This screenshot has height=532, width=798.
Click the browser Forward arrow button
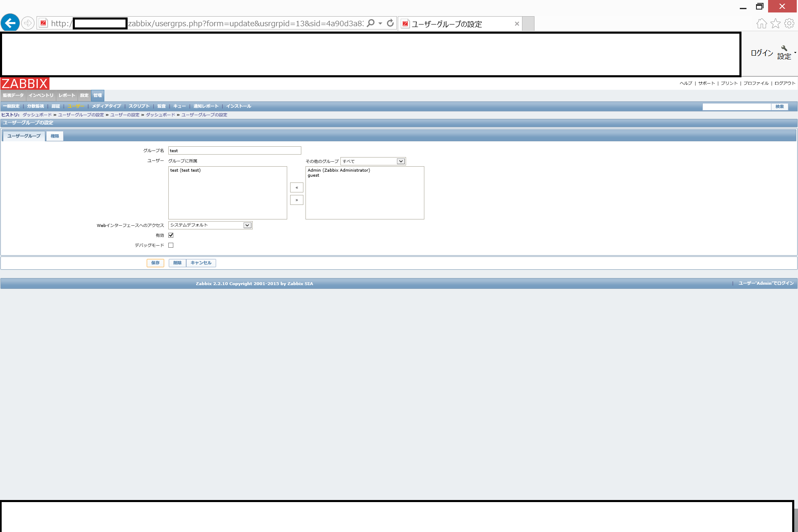[x=28, y=23]
